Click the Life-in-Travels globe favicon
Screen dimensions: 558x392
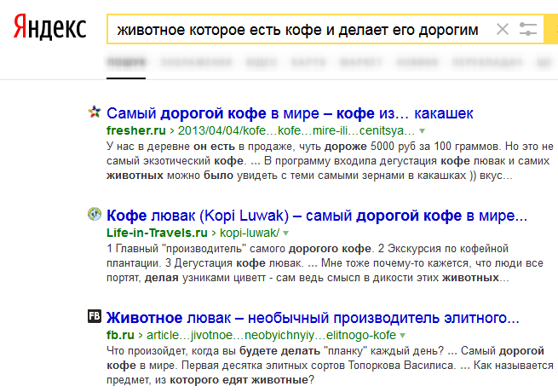[x=95, y=214]
